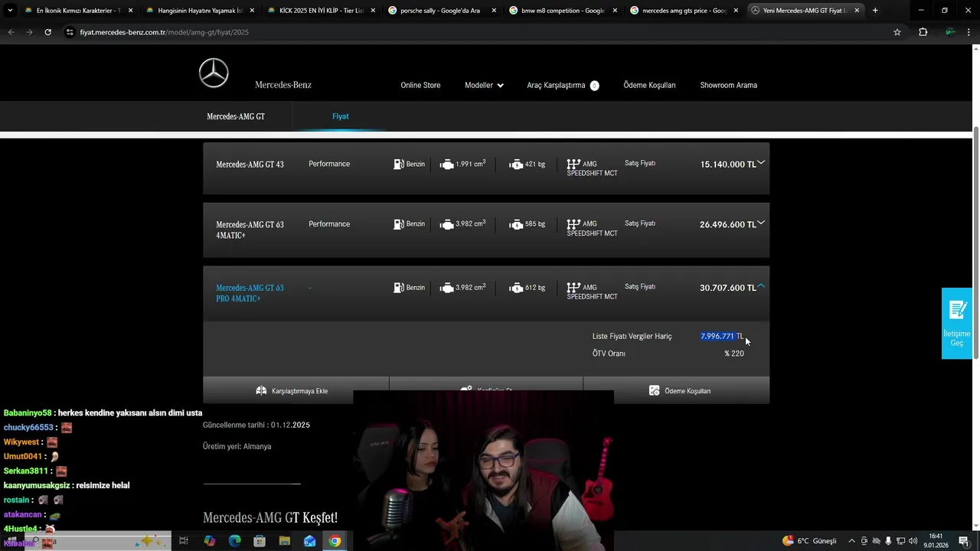Open Microsoft Store from the taskbar
Image resolution: width=980 pixels, height=551 pixels.
[260, 541]
